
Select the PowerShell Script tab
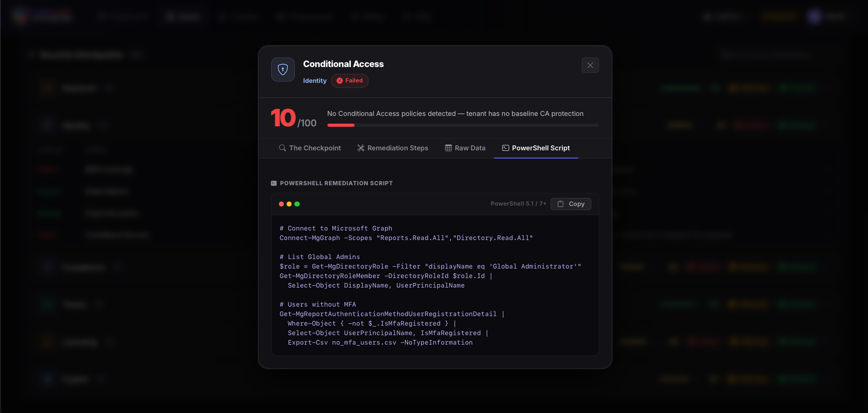pos(536,148)
